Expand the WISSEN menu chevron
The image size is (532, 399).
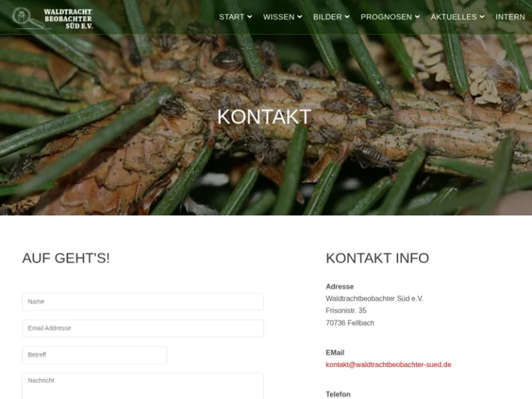point(299,17)
